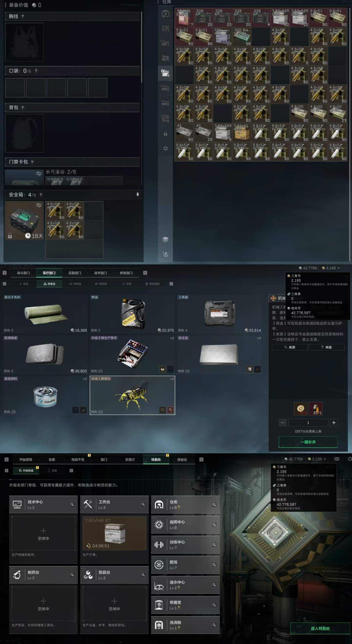Screen dimensions: 352x644
Task: Select the 防弹陶瓷 item priced 36,603
Action: [45, 355]
